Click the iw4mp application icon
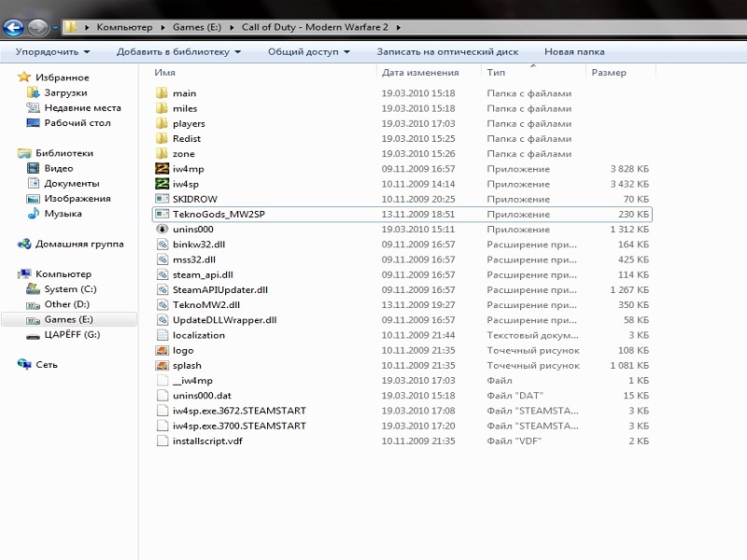 162,169
